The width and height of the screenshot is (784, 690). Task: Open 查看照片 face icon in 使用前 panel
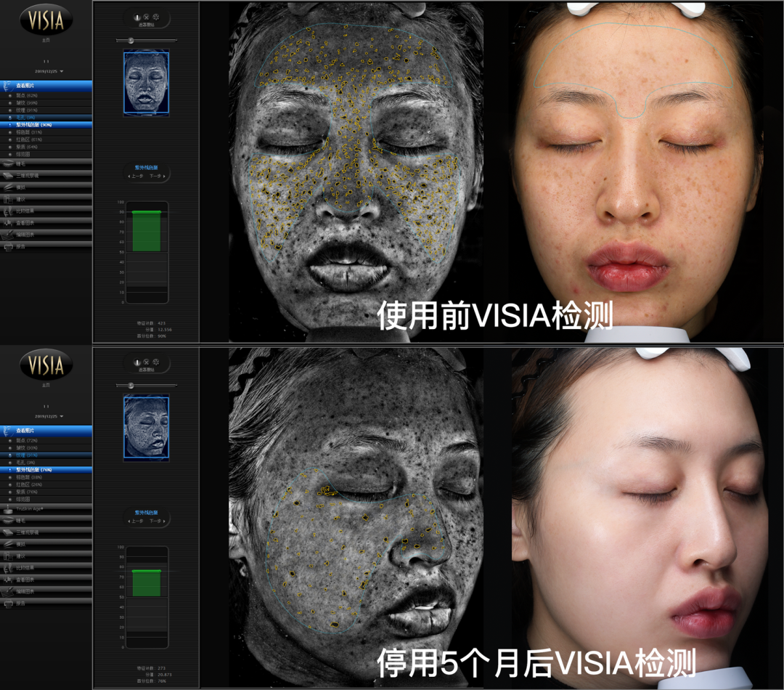point(7,86)
